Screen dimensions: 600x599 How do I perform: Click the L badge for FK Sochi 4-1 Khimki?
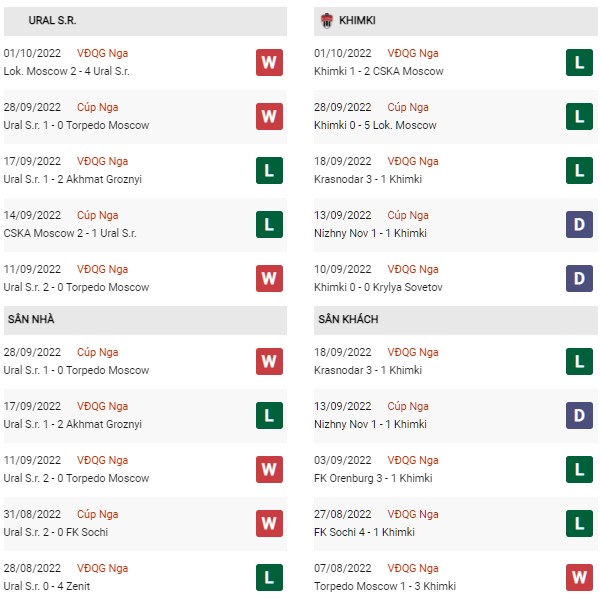pos(579,523)
